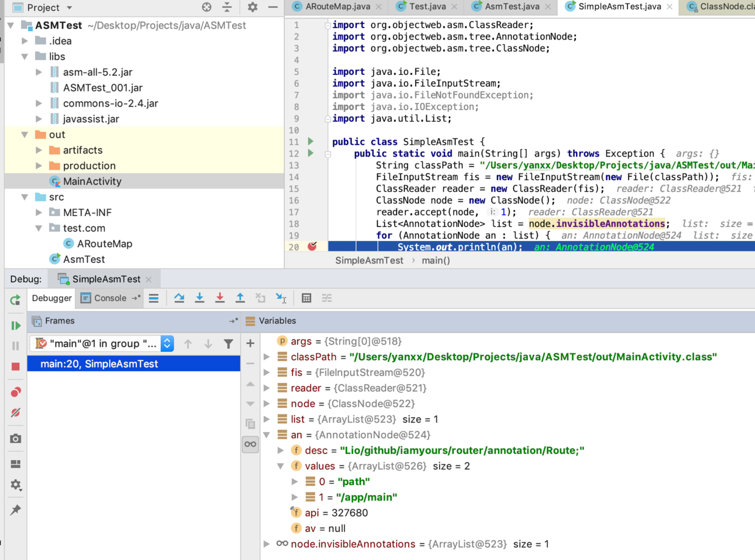Viewport: 755px width, 560px height.
Task: Pin the debug tab
Action: (x=16, y=510)
